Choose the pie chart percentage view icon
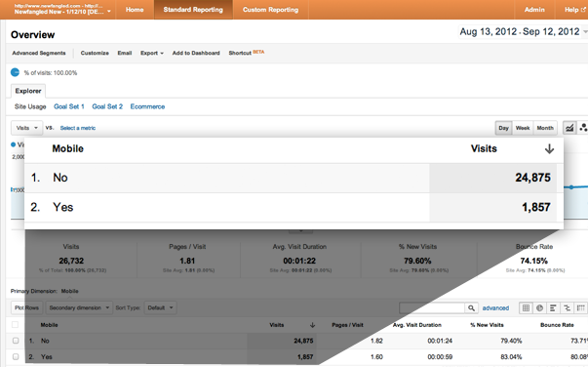The width and height of the screenshot is (588, 367). click(x=539, y=308)
